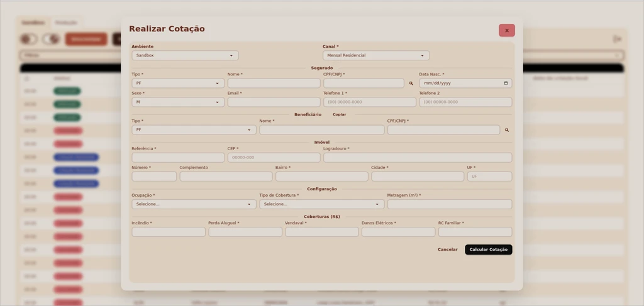This screenshot has width=644, height=306.
Task: Click the Telefone 1 input field
Action: (370, 102)
